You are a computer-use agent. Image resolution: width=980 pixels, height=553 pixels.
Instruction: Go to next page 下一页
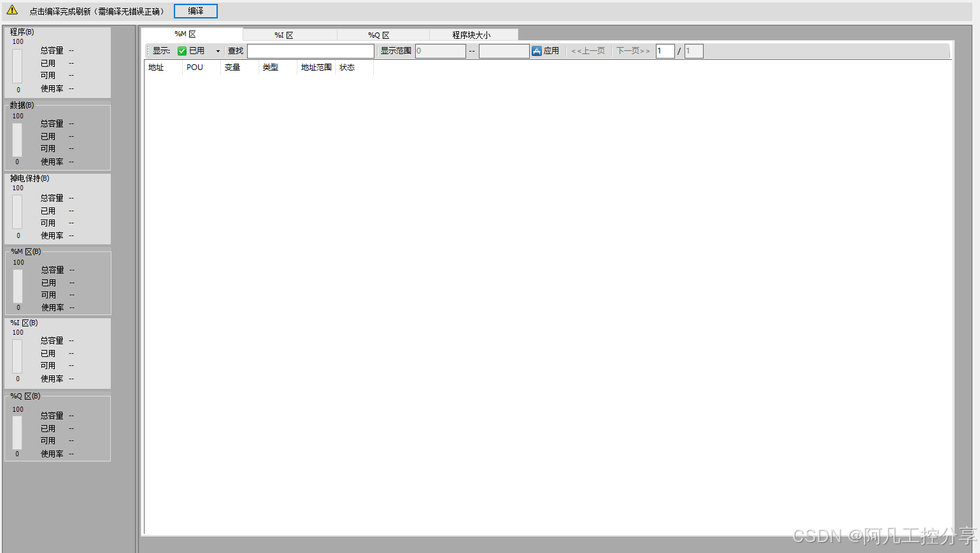(x=633, y=51)
